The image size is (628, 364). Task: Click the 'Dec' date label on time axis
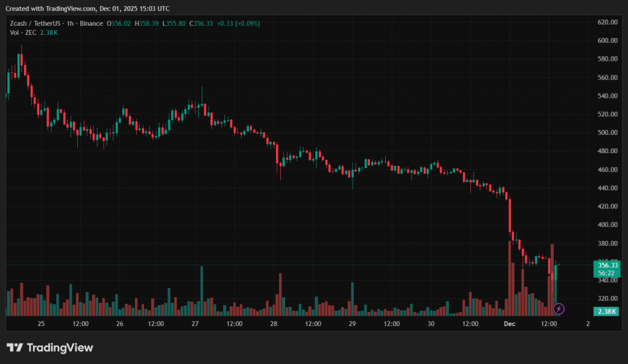click(509, 323)
